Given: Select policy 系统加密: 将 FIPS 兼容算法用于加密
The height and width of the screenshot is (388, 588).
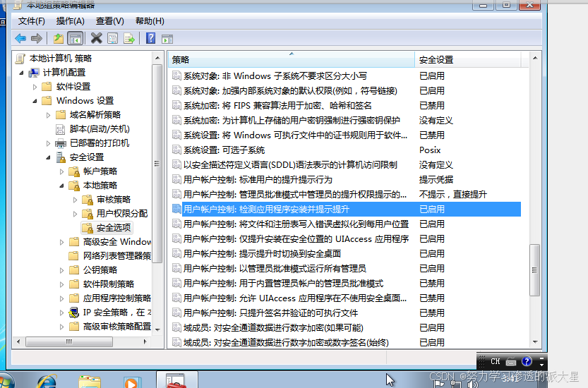Looking at the screenshot, I should (277, 105).
